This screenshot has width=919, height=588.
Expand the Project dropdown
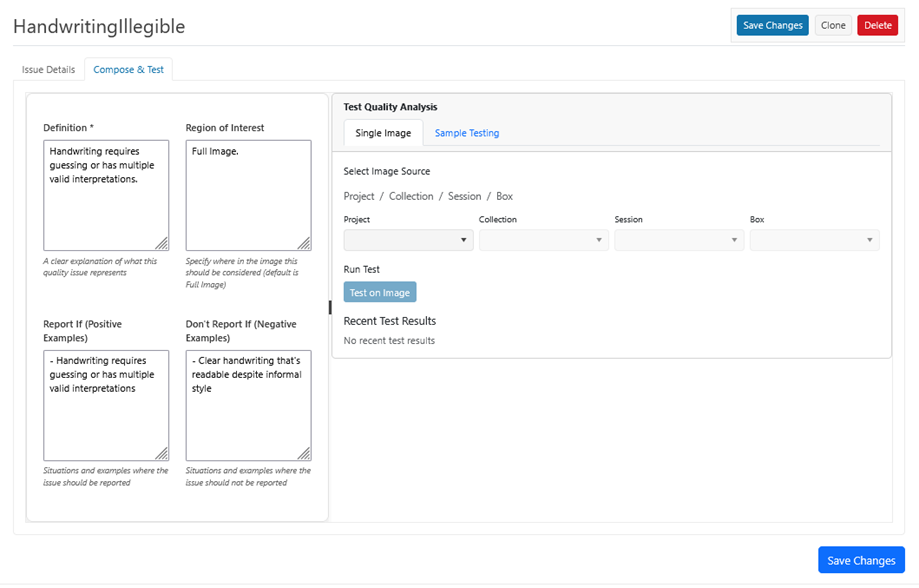(408, 240)
